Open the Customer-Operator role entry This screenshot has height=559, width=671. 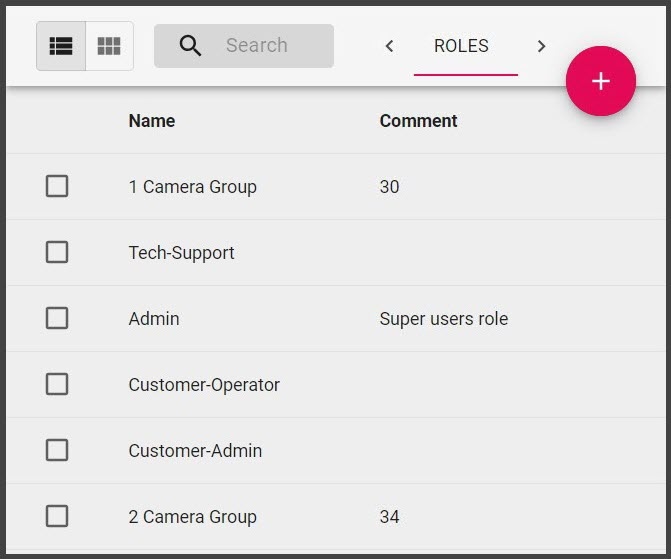click(x=204, y=385)
